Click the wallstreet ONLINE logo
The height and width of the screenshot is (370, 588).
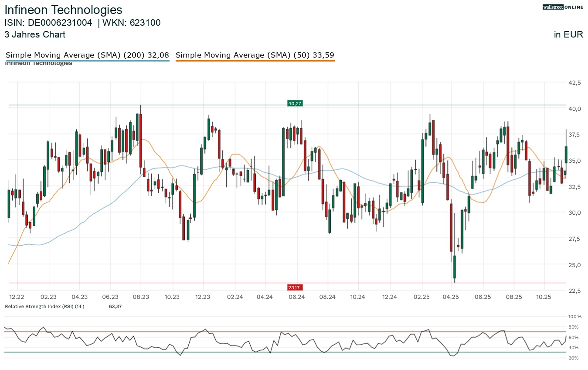(x=562, y=7)
